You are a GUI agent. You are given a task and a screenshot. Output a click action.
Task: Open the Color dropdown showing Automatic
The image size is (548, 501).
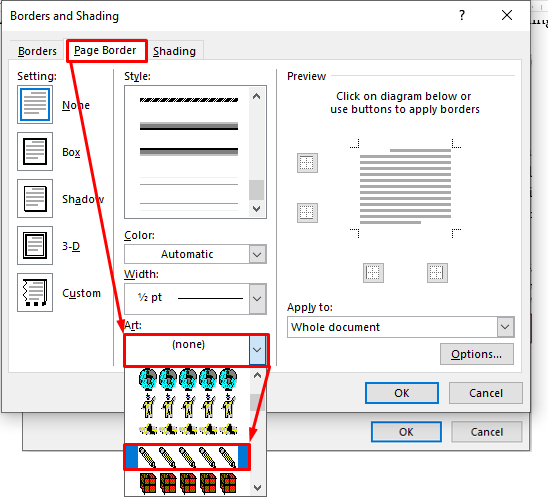(x=195, y=254)
